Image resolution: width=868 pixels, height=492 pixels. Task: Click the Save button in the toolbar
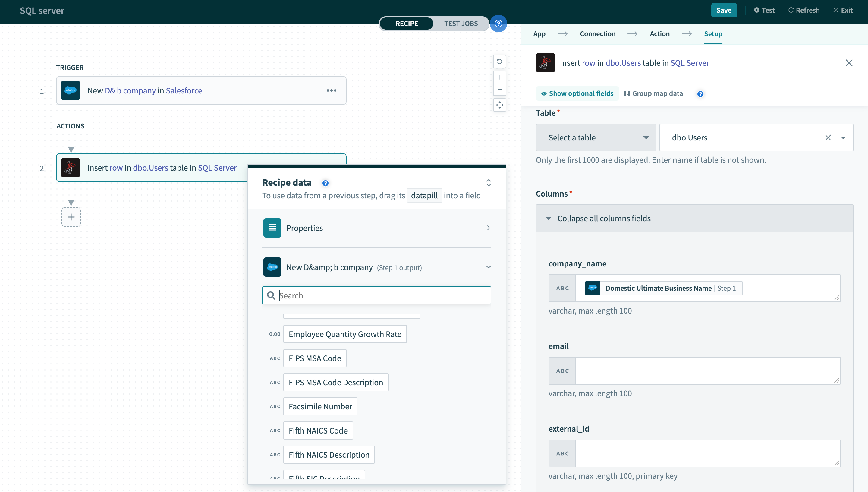pos(723,11)
